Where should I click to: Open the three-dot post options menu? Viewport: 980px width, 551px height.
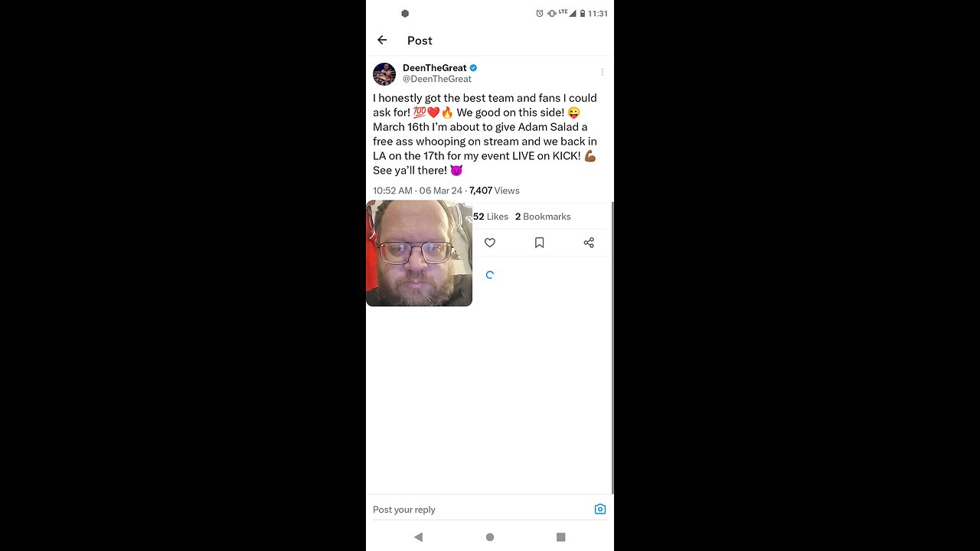click(x=603, y=73)
